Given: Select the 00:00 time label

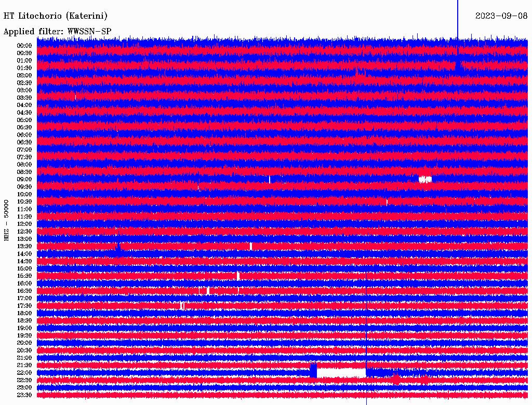Looking at the screenshot, I should (24, 46).
